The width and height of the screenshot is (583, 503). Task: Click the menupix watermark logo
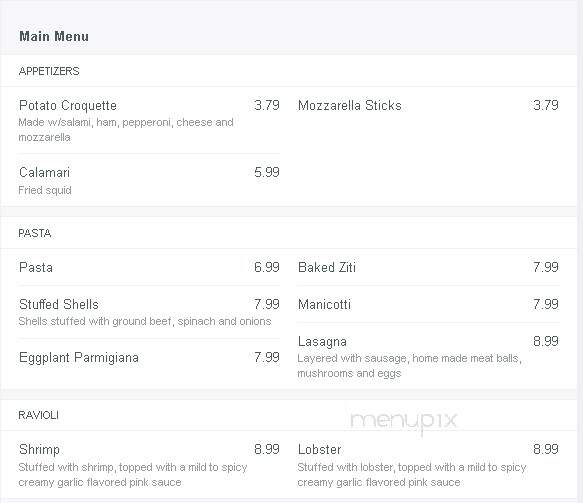404,422
